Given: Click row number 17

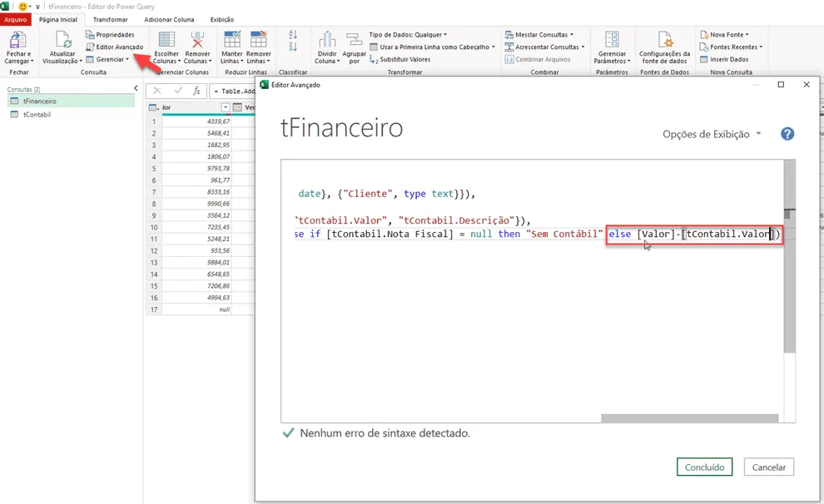Looking at the screenshot, I should [x=154, y=309].
